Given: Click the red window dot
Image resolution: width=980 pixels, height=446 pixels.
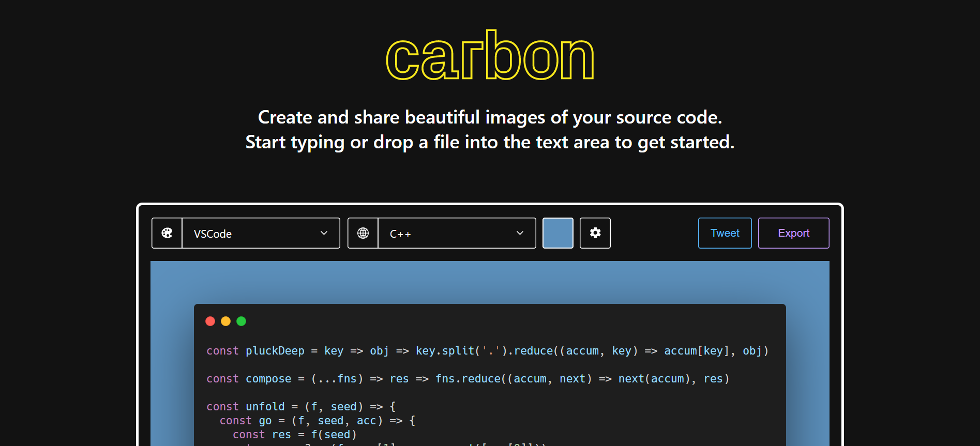Looking at the screenshot, I should [210, 321].
